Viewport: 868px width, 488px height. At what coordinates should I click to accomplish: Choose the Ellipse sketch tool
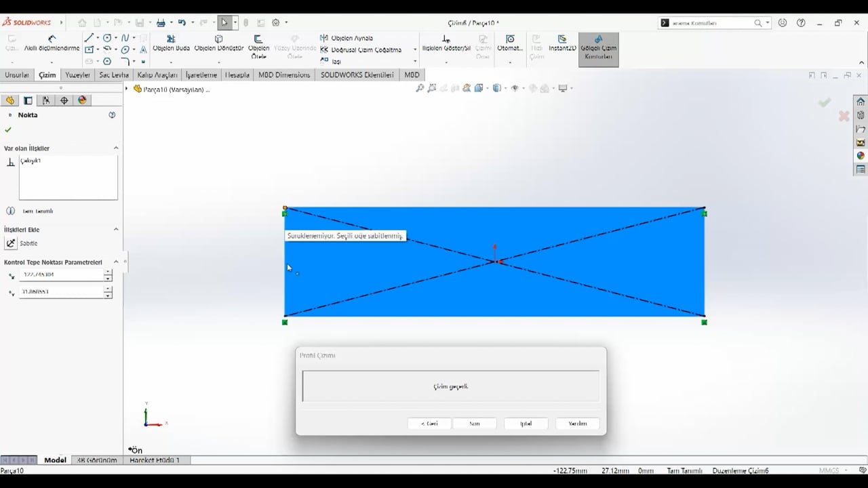[x=125, y=49]
